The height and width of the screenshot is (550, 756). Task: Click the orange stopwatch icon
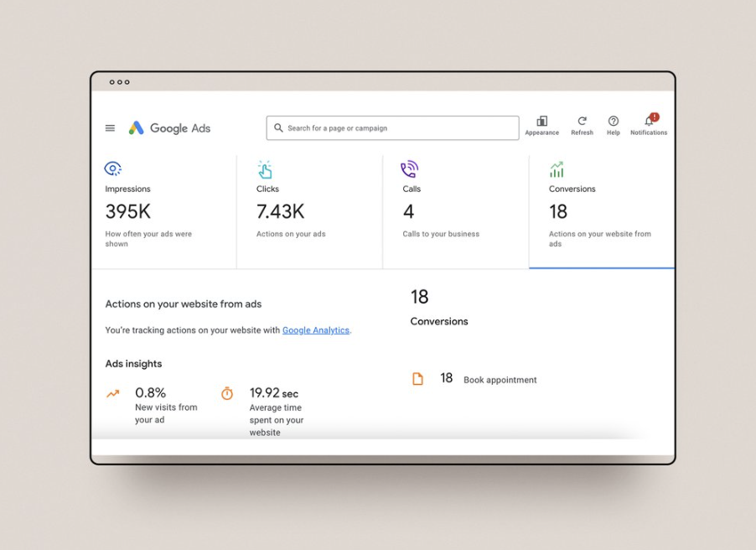227,393
